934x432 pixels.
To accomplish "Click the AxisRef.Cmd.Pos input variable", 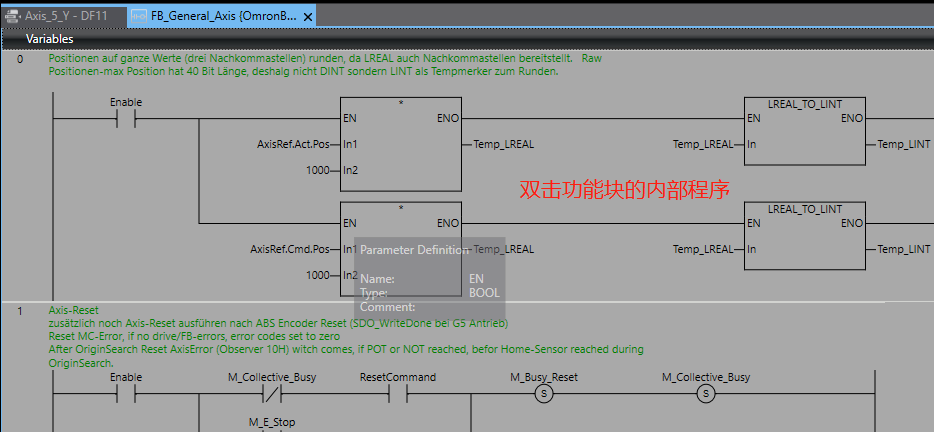I will tap(290, 249).
